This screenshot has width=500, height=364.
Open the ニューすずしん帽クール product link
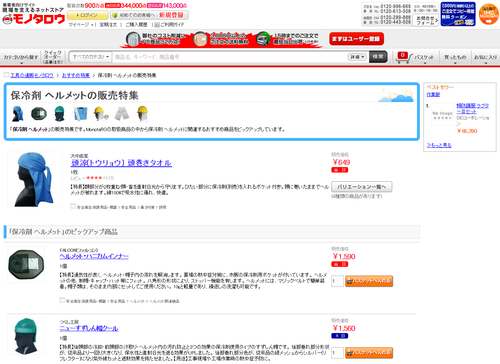[x=89, y=328]
